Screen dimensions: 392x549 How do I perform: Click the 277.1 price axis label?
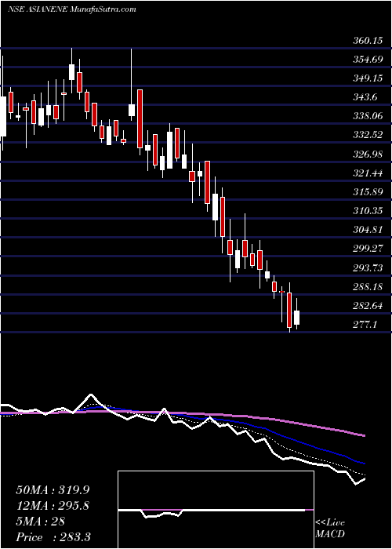(365, 325)
